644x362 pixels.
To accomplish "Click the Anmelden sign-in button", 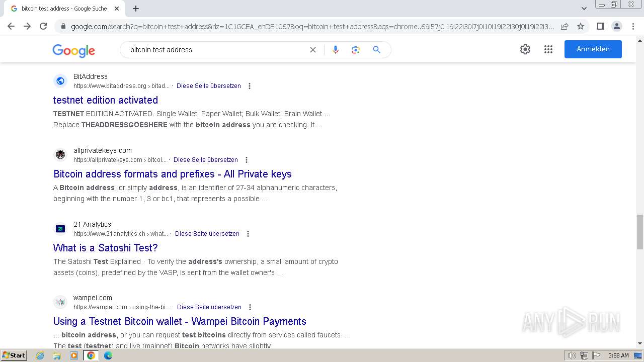I will (593, 49).
